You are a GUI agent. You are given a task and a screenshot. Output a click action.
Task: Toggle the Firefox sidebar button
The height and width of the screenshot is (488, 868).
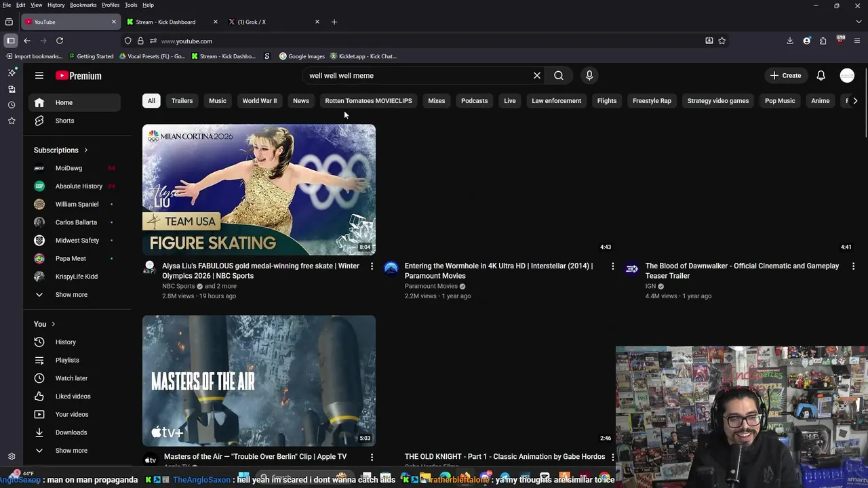[11, 41]
